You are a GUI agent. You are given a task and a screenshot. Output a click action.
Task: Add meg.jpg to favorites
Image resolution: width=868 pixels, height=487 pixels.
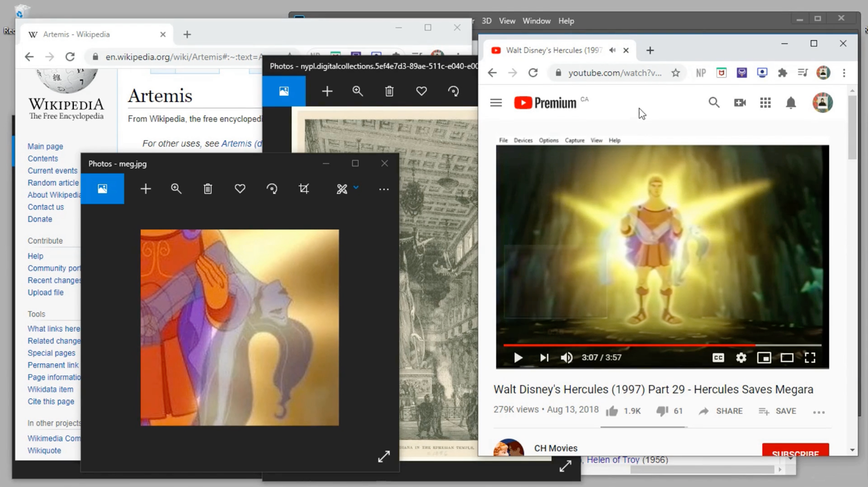point(240,189)
